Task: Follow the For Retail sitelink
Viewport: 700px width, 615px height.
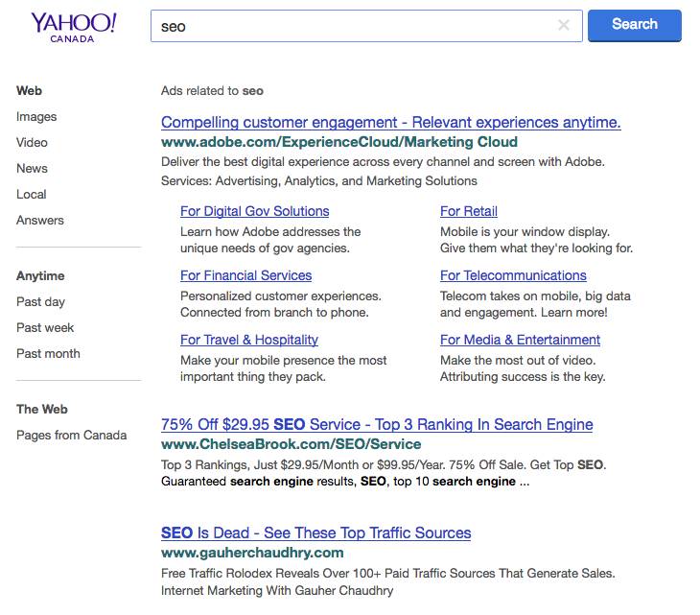Action: click(468, 212)
